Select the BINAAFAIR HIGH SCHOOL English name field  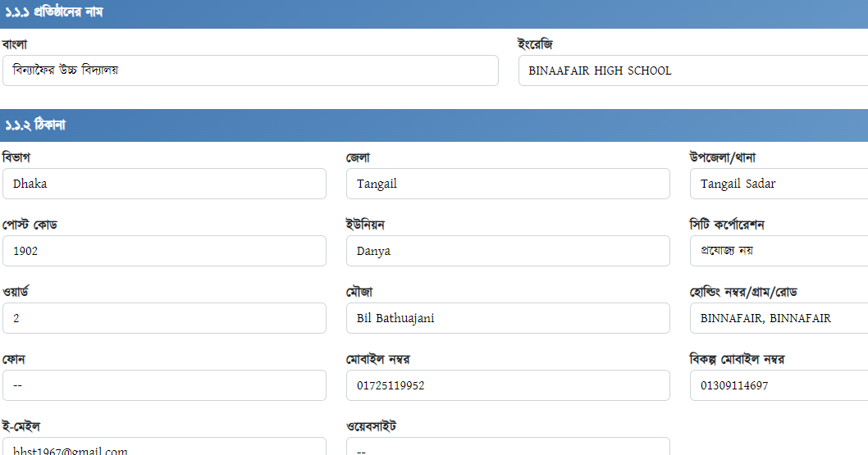(x=693, y=71)
